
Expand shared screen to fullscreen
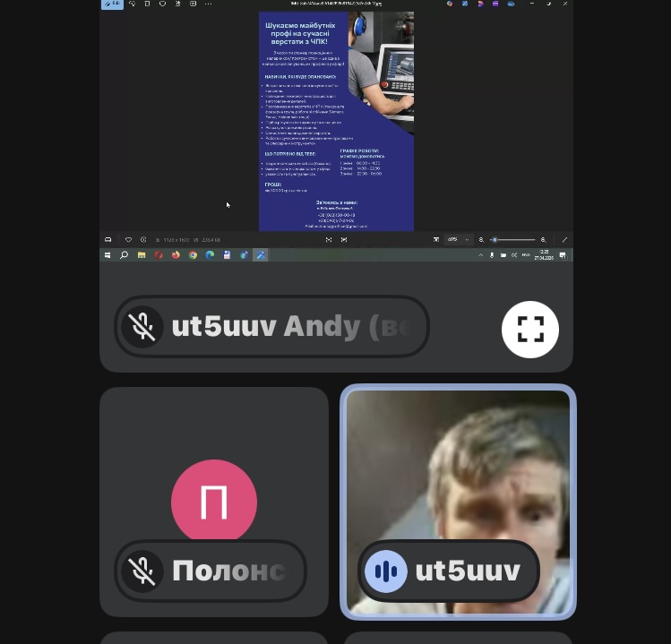click(x=529, y=330)
